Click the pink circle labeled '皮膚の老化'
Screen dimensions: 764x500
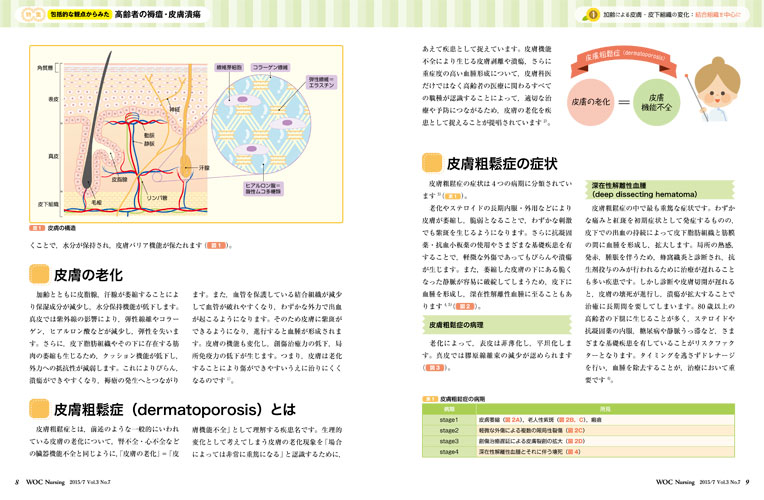click(x=591, y=102)
